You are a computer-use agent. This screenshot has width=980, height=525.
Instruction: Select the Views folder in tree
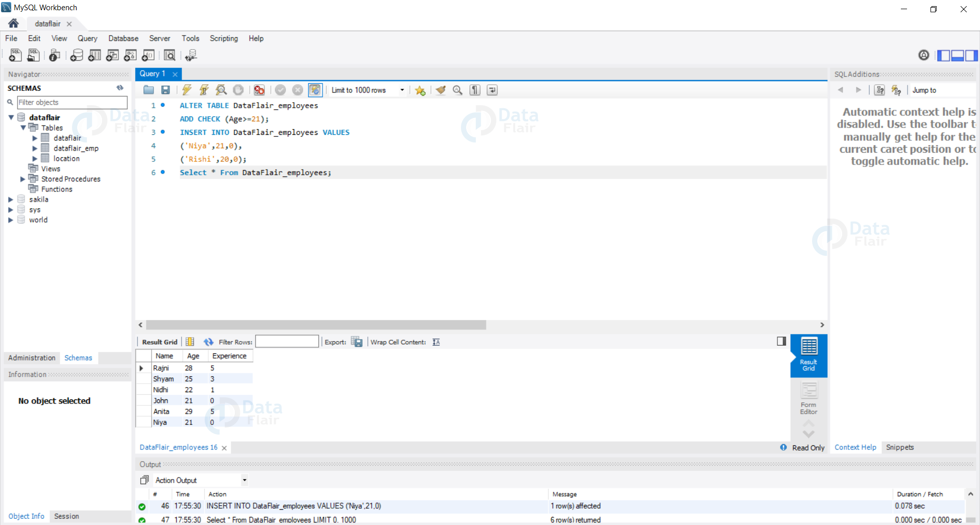tap(51, 169)
